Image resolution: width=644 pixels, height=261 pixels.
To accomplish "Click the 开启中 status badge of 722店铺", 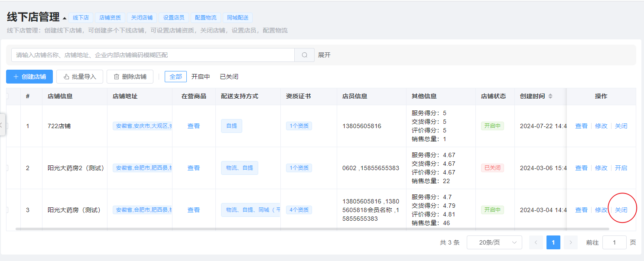I will click(x=492, y=126).
